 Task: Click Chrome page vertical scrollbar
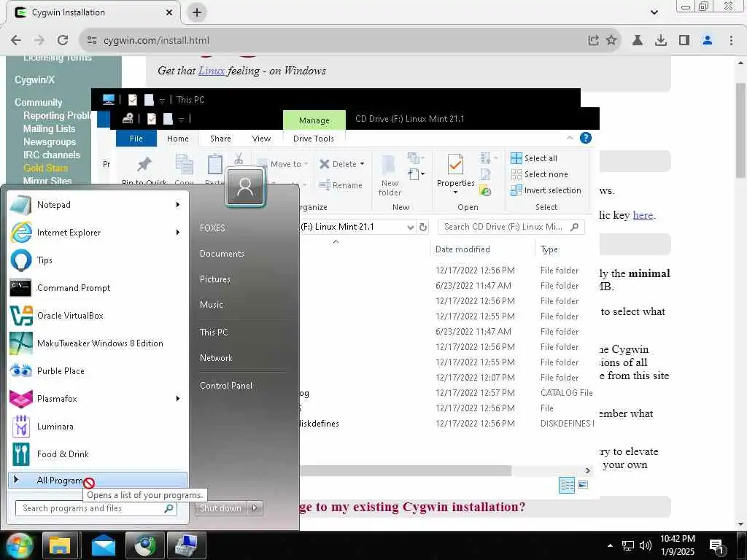click(741, 131)
